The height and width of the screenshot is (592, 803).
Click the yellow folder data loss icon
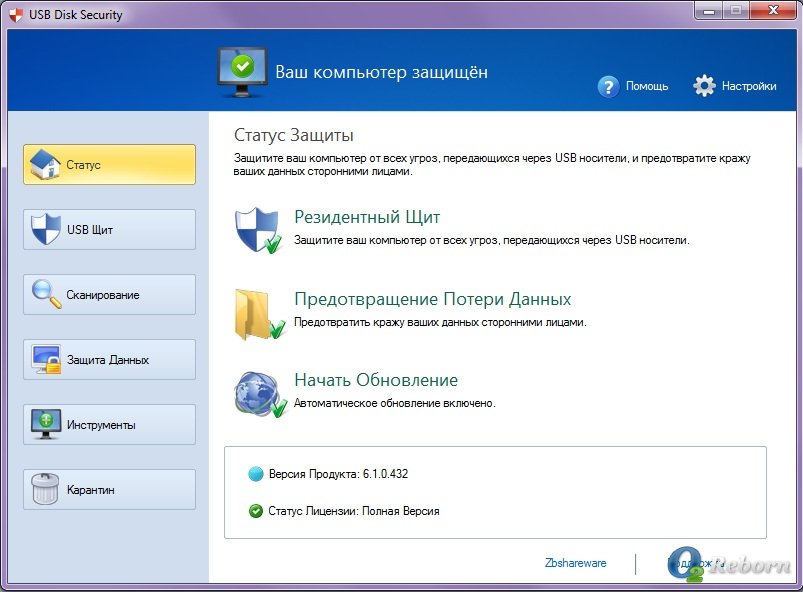click(x=260, y=314)
